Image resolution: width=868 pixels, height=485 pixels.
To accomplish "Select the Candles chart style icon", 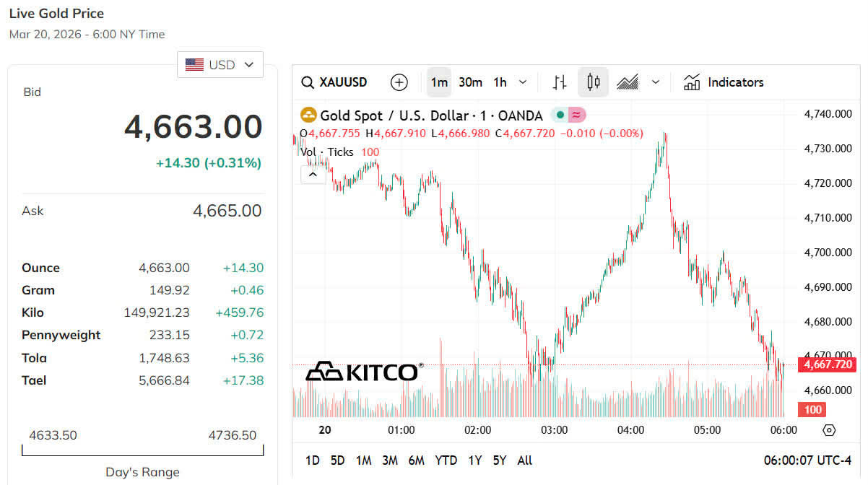I will click(593, 82).
